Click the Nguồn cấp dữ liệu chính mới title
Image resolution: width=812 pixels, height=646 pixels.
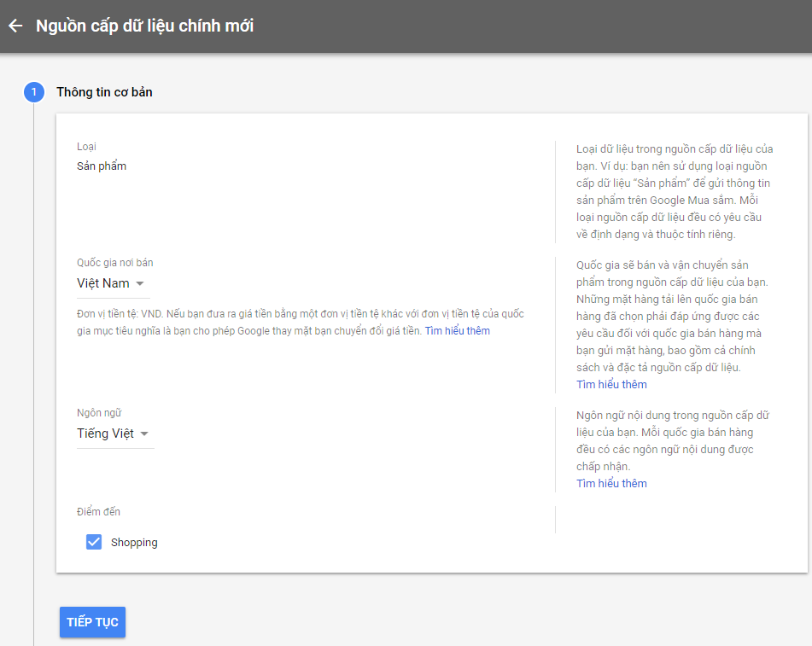click(x=144, y=26)
